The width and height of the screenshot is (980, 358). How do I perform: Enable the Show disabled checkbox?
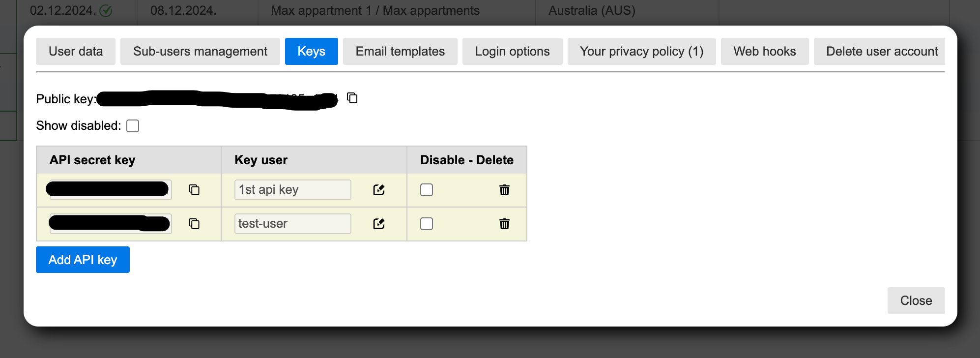point(133,126)
